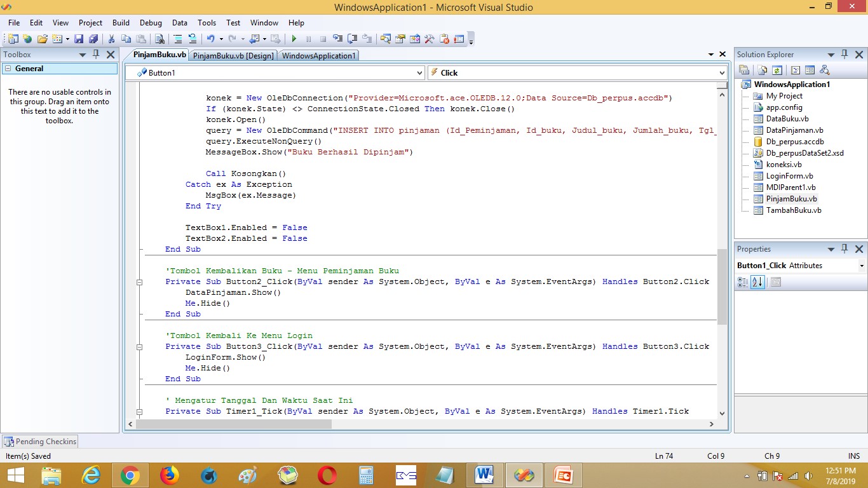
Task: Click the Windows Start button
Action: coord(15,475)
